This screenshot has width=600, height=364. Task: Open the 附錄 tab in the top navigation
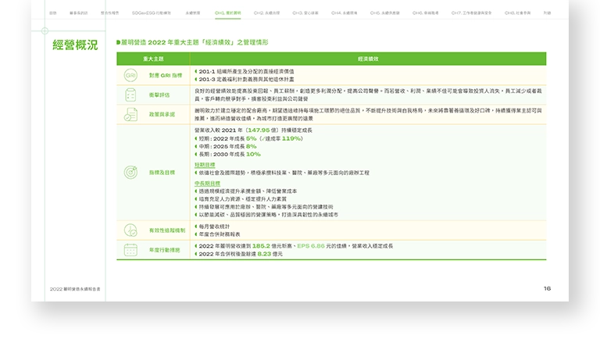[547, 13]
